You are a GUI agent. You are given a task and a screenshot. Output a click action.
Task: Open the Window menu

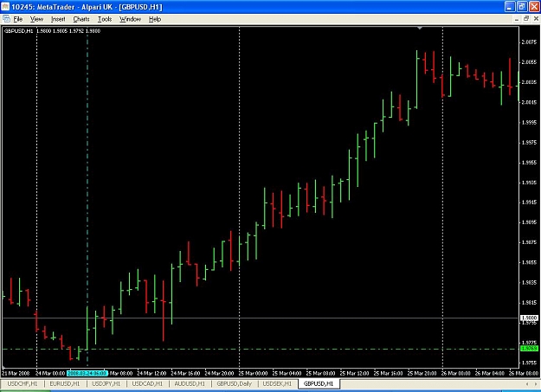click(x=130, y=19)
